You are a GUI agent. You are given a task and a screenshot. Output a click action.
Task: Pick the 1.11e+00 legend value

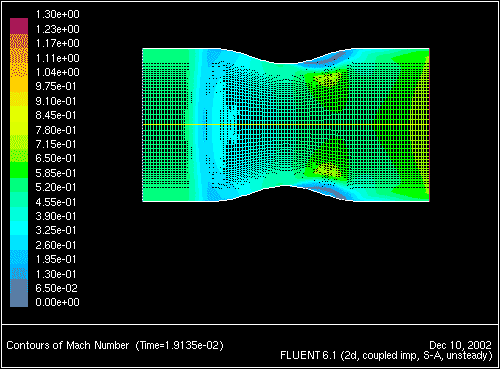click(57, 58)
